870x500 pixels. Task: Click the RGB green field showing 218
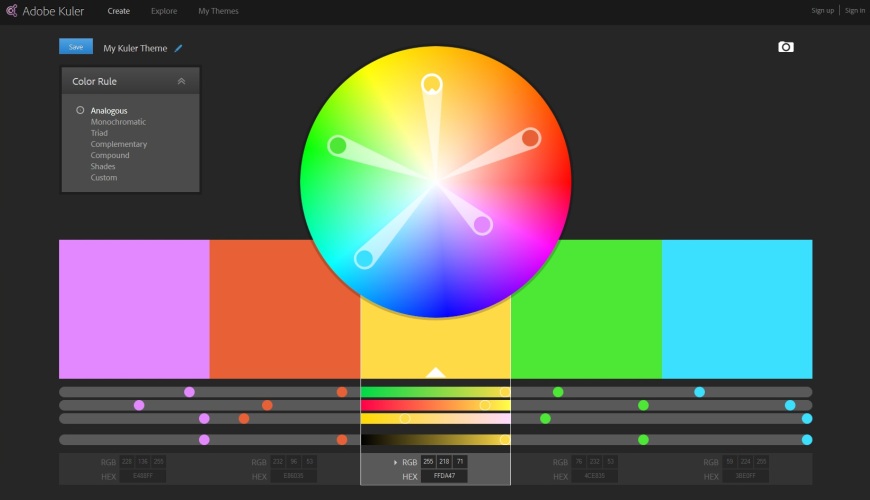click(x=444, y=462)
